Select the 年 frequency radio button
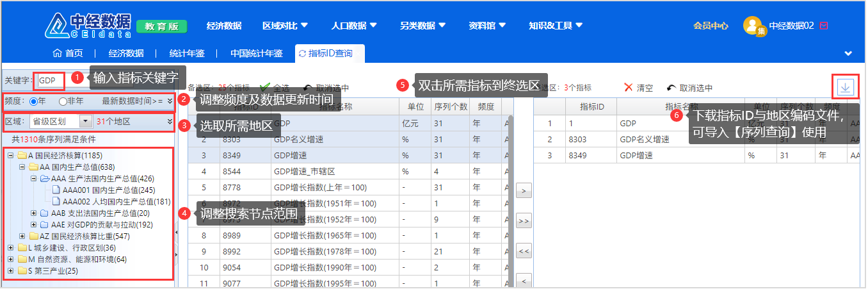This screenshot has width=868, height=289. (x=33, y=101)
